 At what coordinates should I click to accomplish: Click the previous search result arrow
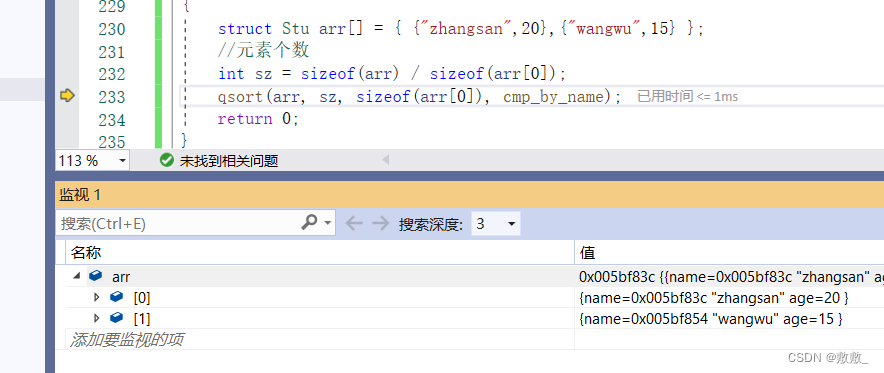[354, 224]
